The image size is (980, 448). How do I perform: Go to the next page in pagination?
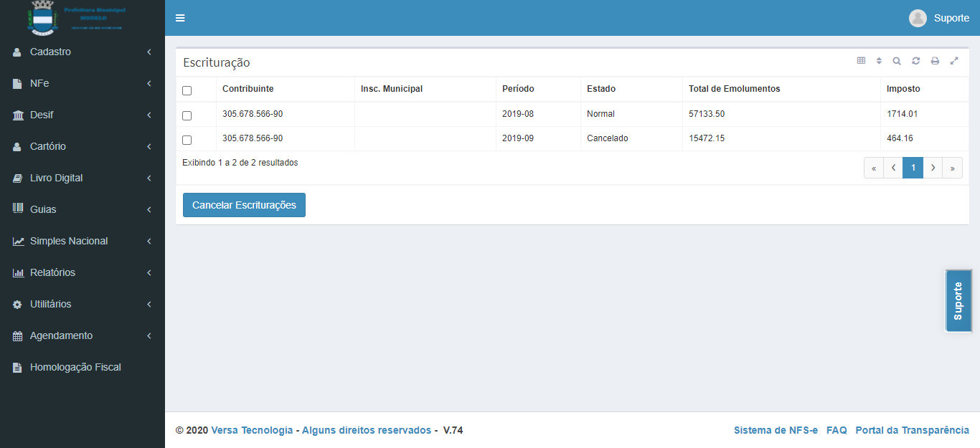click(933, 168)
